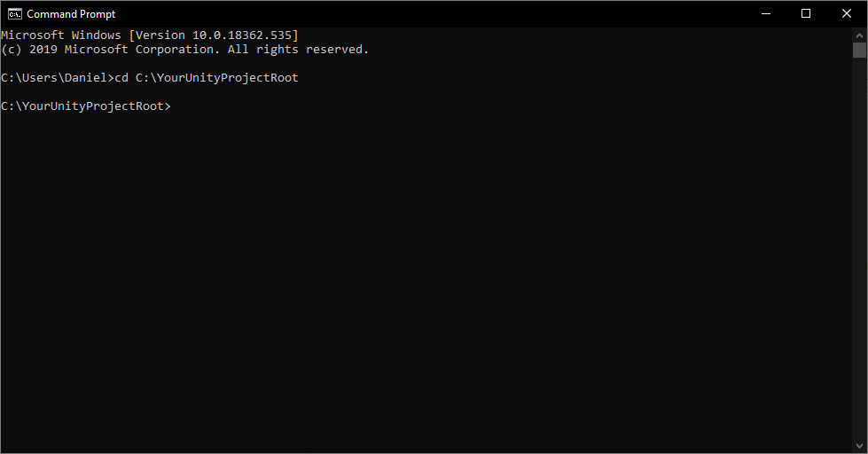Viewport: 868px width, 454px height.
Task: Click the C:\YourUnityProjectRoot> prompt line
Action: pos(86,106)
